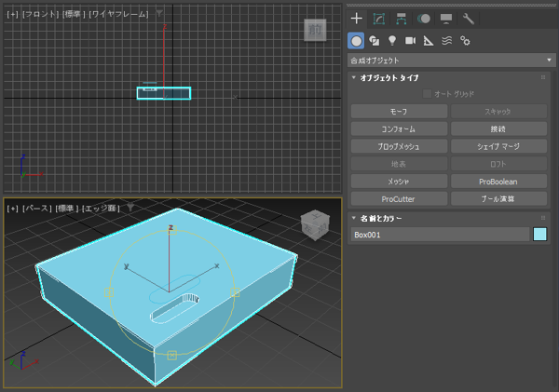The image size is (559, 392).
Task: Open the Hierarchy command panel tab
Action: click(x=402, y=19)
